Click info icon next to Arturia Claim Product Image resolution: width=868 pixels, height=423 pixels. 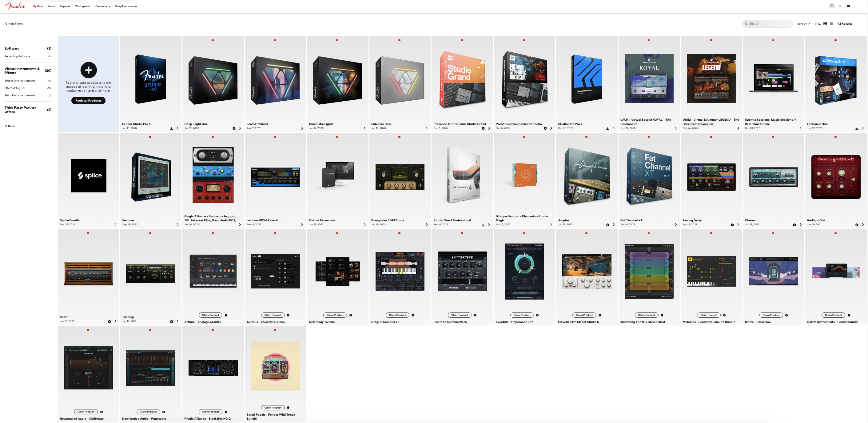[x=226, y=315]
